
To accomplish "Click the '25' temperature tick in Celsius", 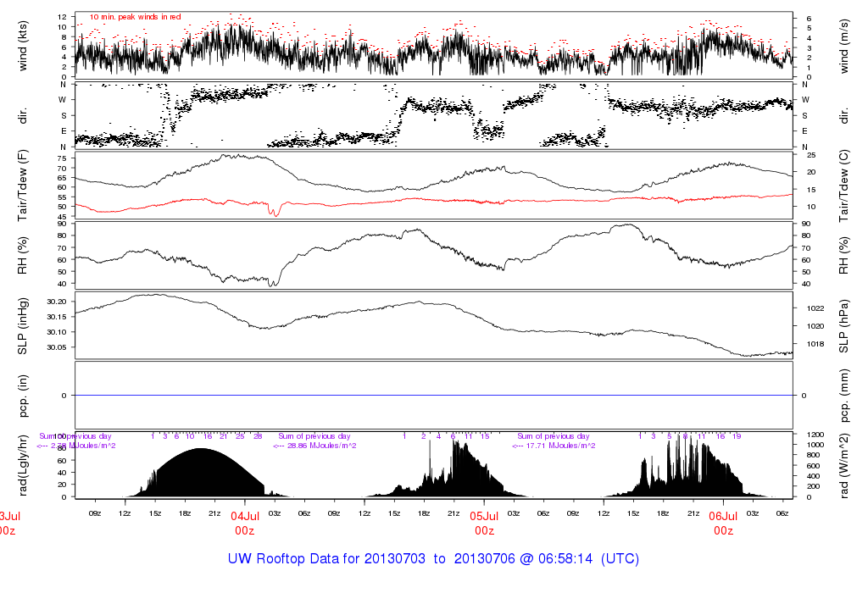I will [811, 155].
